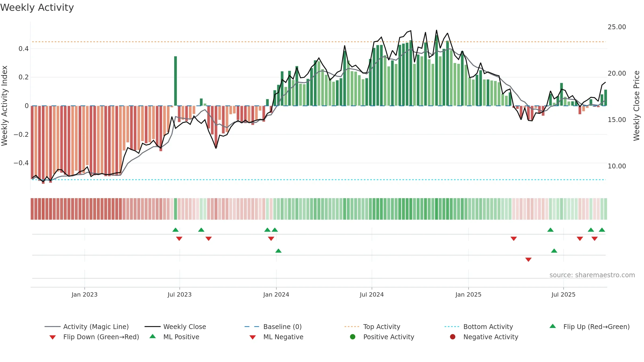This screenshot has width=644, height=362.
Task: Click the ML Negative marker between Jan and Jul 2025
Action: (x=528, y=260)
